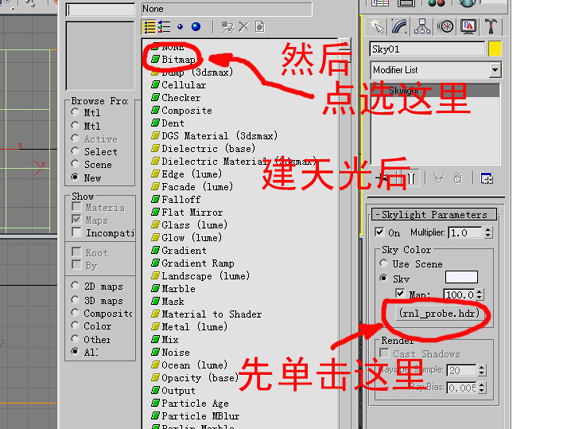Click the (rnl_probe.hdr) map button
Screen dimensions: 567x429
[x=439, y=313]
